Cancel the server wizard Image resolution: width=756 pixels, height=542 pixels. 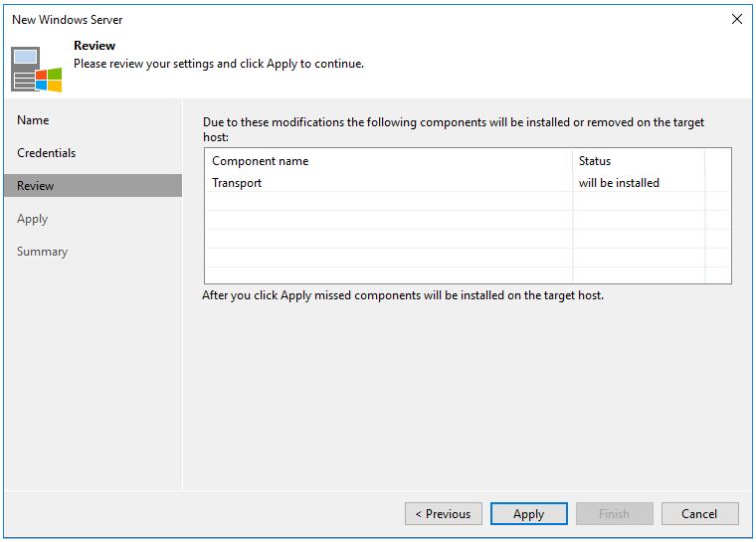point(699,514)
